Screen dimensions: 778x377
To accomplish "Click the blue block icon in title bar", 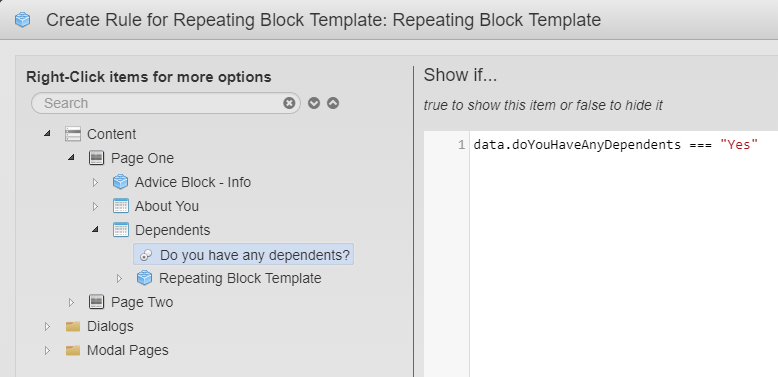I will [x=22, y=20].
